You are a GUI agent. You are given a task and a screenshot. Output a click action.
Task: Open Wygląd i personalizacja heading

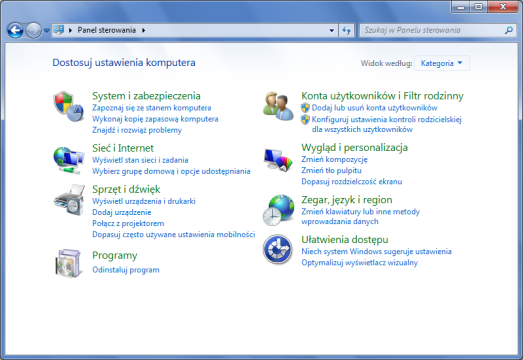355,147
